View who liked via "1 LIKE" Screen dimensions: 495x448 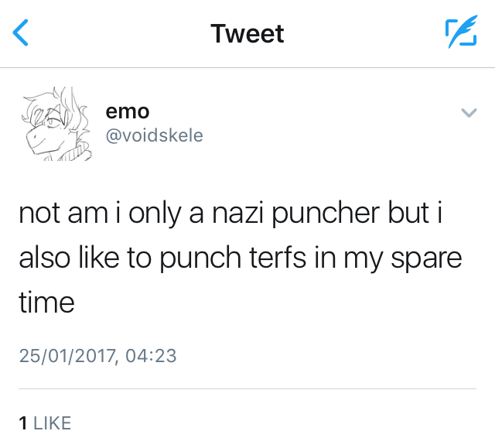(x=45, y=422)
